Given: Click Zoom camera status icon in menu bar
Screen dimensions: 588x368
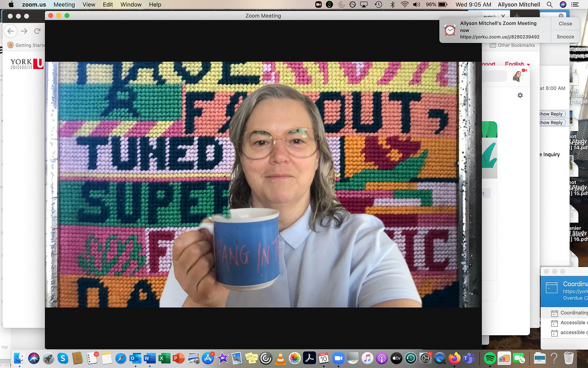Looking at the screenshot, I should click(318, 4).
